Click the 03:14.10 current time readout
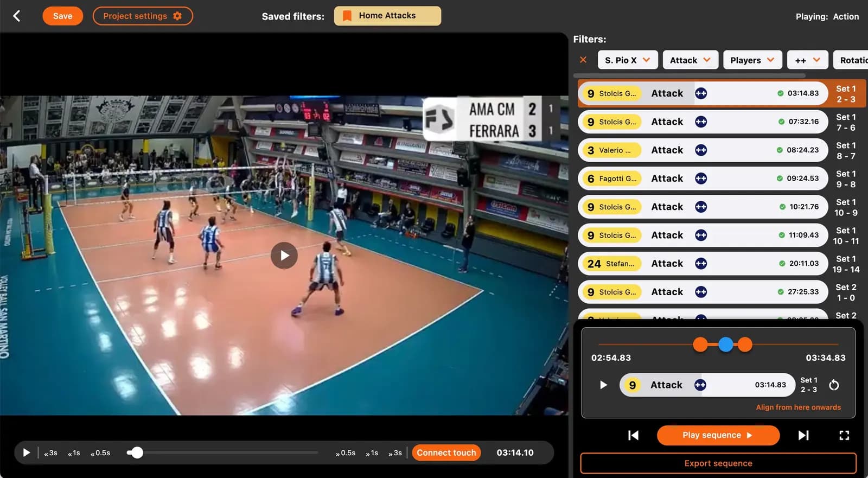Image resolution: width=868 pixels, height=478 pixels. pyautogui.click(x=515, y=452)
